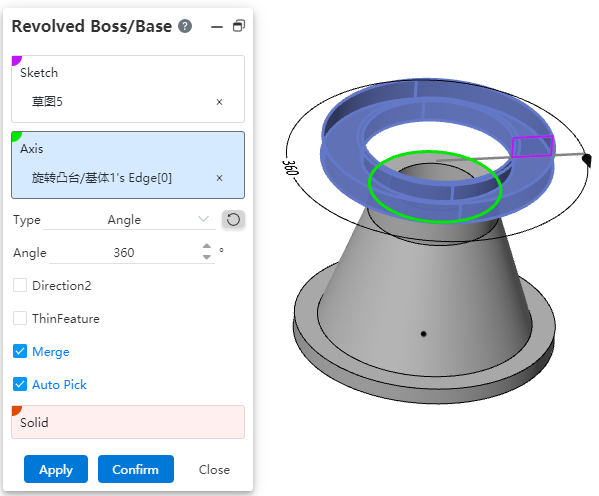This screenshot has height=496, width=599.
Task: Pop out the panel with the restore icon
Action: pos(239,26)
